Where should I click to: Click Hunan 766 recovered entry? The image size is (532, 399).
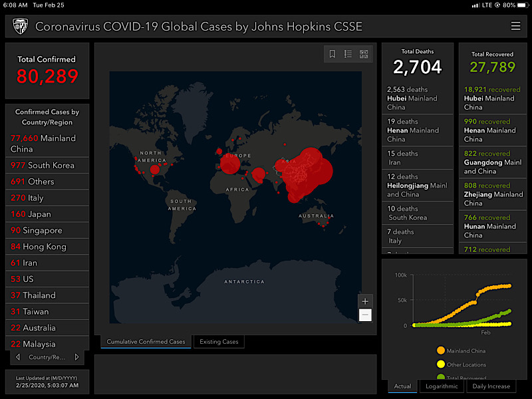pos(493,226)
